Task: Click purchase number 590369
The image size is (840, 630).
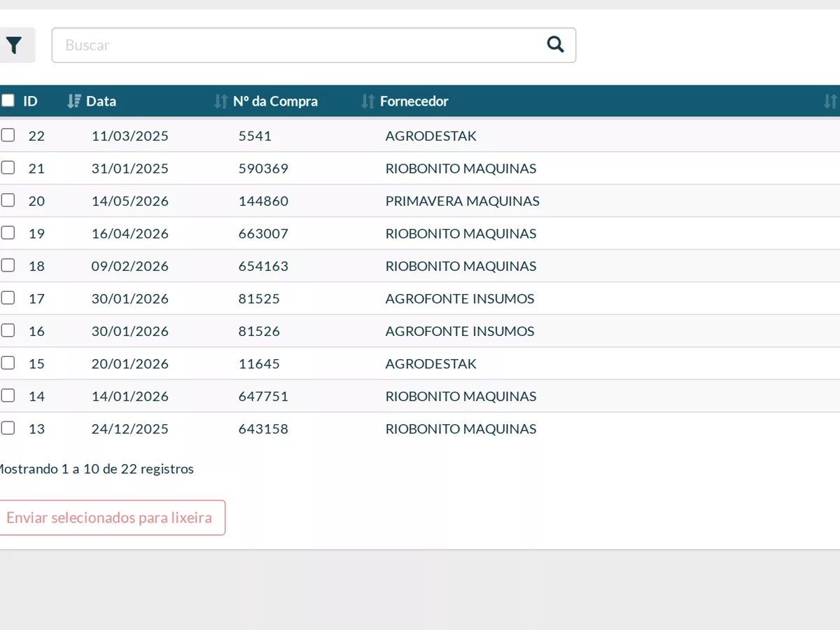Action: coord(263,169)
